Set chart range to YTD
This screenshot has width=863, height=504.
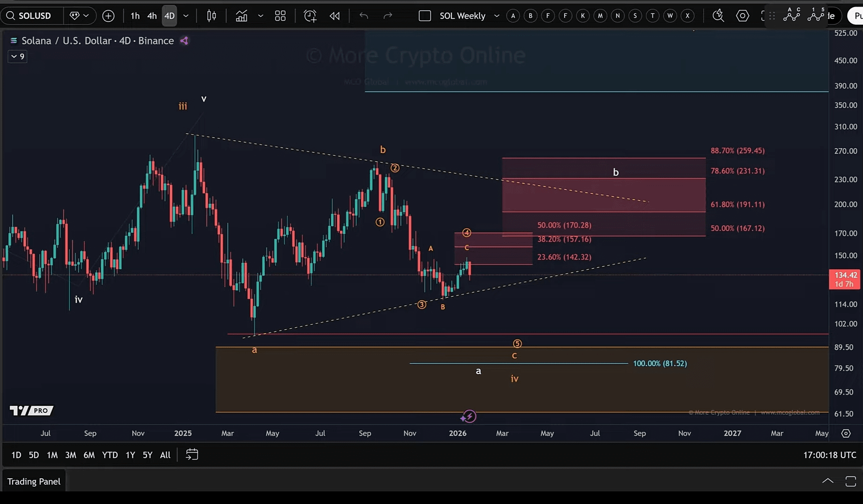[110, 455]
